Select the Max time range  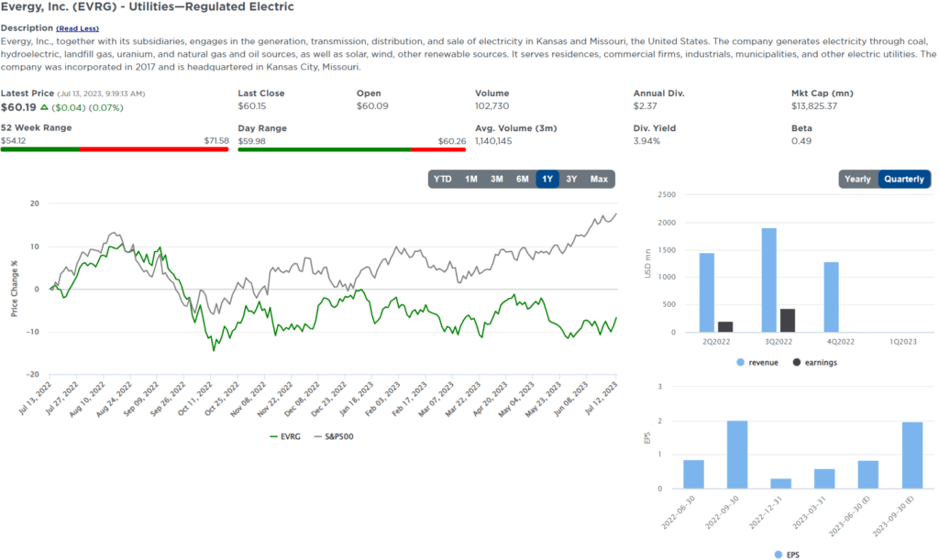coord(599,179)
